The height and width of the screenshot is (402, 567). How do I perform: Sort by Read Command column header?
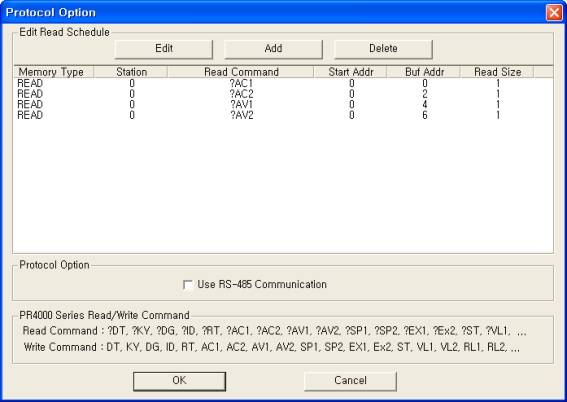pyautogui.click(x=240, y=72)
